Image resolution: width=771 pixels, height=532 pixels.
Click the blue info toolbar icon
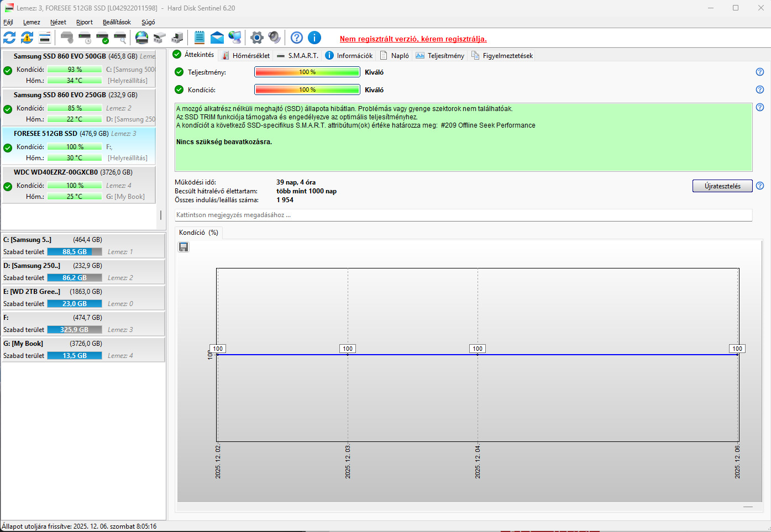coord(314,38)
